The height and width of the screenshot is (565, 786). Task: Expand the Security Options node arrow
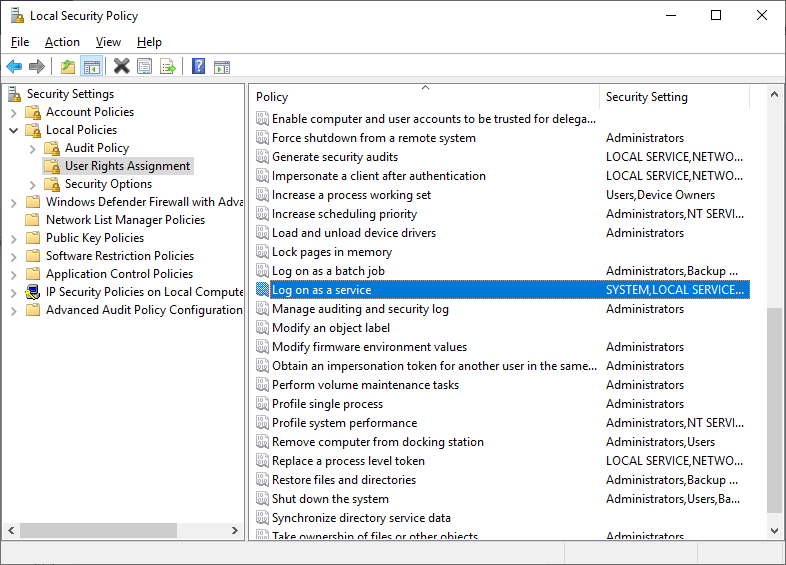(33, 184)
